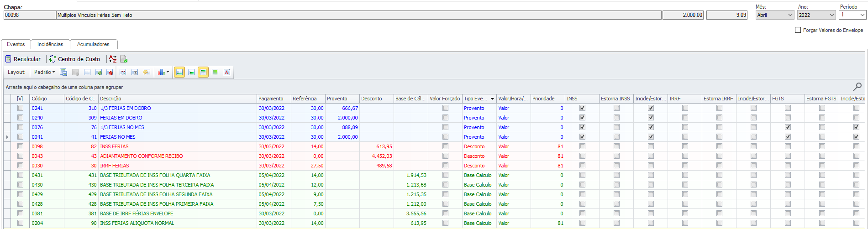Click the 4.452,03 discount value
The width and height of the screenshot is (868, 229).
pyautogui.click(x=382, y=156)
